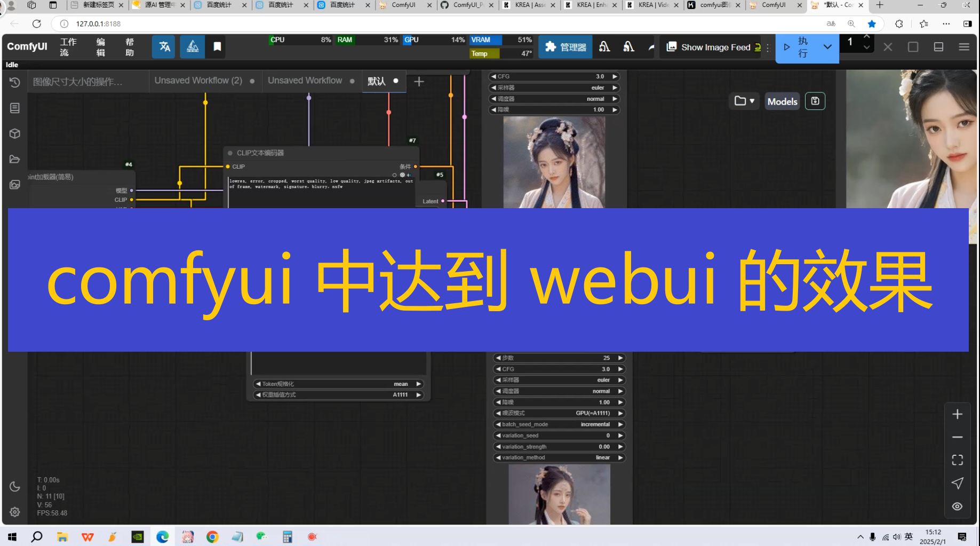Zoom in the canvas with plus button
The width and height of the screenshot is (980, 546).
[x=957, y=414]
